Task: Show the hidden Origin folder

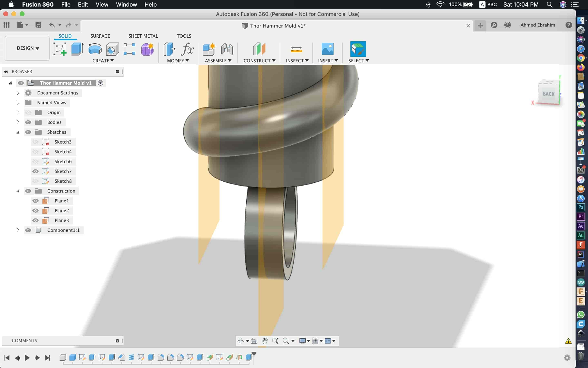Action: [28, 112]
